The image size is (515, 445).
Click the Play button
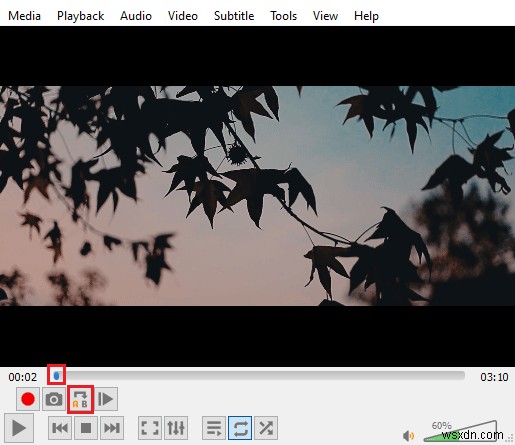click(19, 428)
